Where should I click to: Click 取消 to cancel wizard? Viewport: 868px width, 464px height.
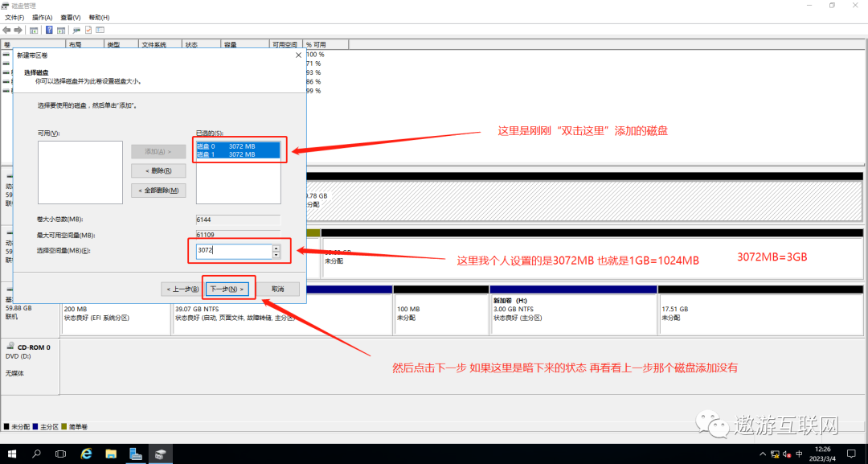(x=278, y=289)
